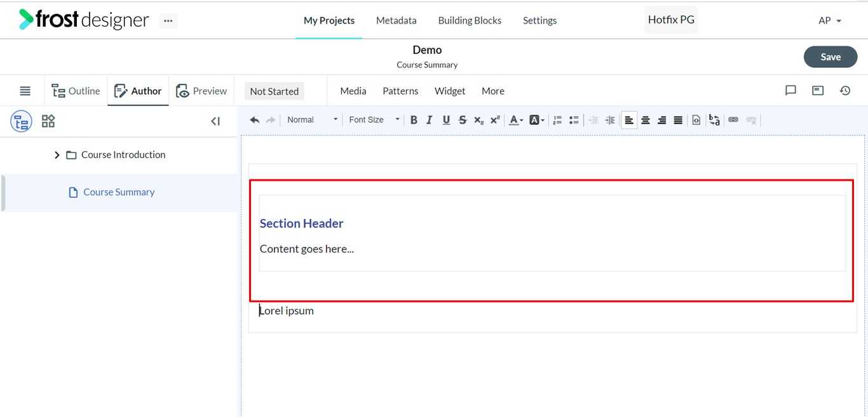The height and width of the screenshot is (417, 868).
Task: Open the comments panel icon
Action: coord(790,91)
